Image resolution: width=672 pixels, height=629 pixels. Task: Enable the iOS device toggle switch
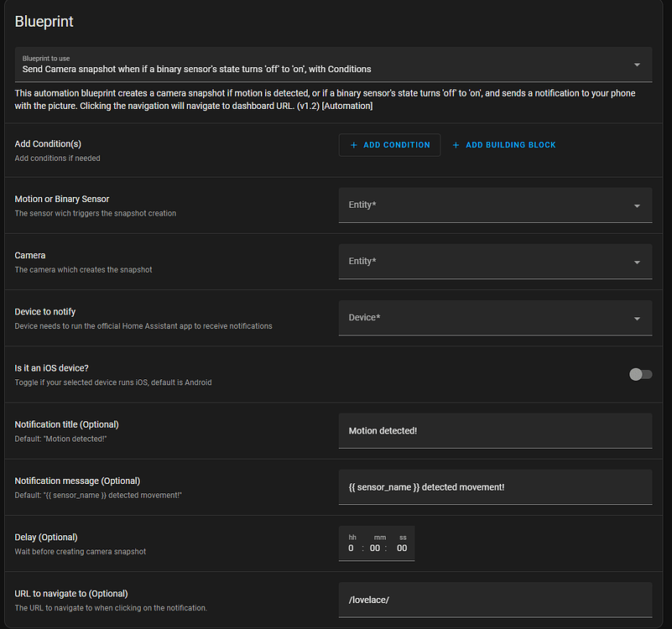click(x=640, y=374)
